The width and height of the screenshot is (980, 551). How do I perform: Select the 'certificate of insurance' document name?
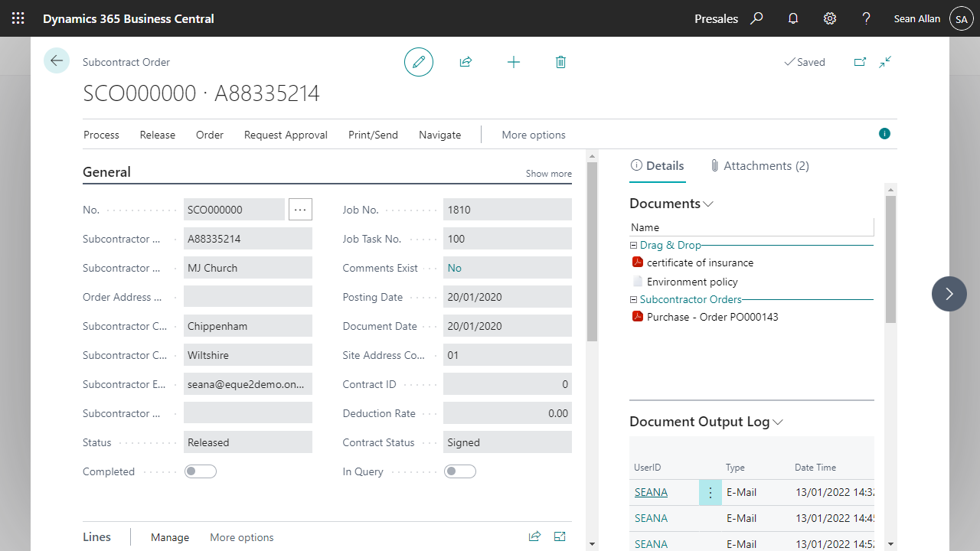tap(700, 262)
